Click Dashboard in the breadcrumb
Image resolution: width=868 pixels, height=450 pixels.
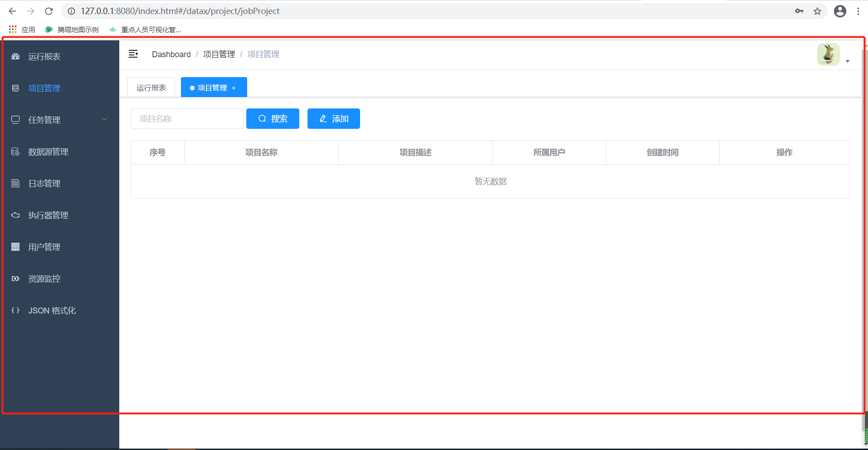[x=171, y=54]
